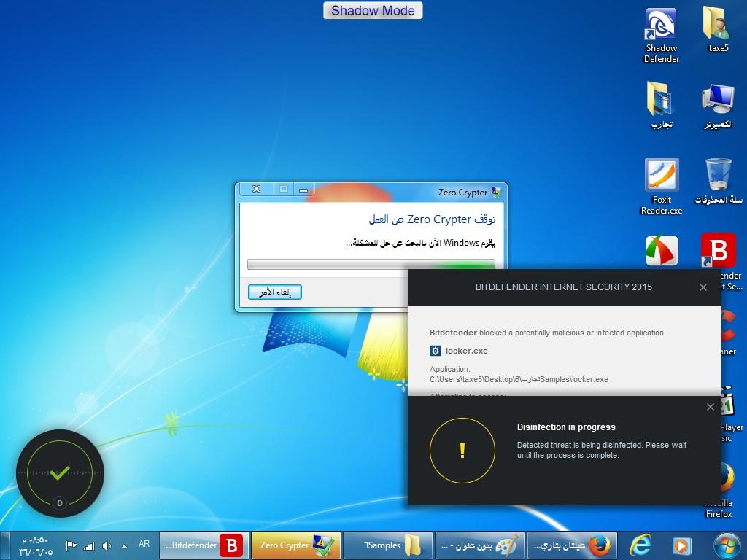Dismiss the Disinfection in progress notification
This screenshot has width=747, height=560.
pos(711,407)
